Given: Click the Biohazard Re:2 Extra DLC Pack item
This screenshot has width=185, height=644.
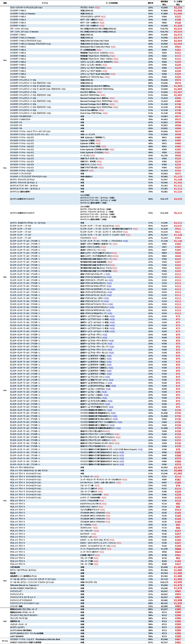Looking at the screenshot, I should click(x=98, y=47).
